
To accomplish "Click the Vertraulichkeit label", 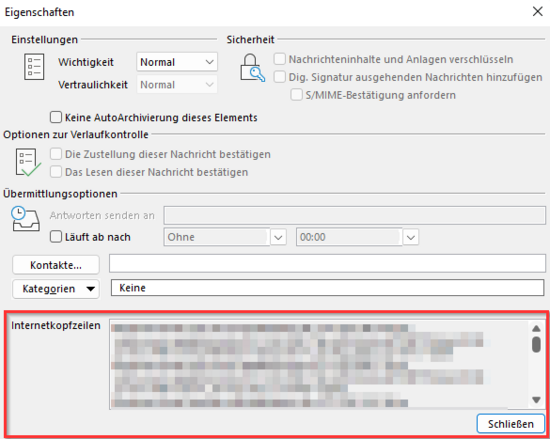I will pos(93,85).
